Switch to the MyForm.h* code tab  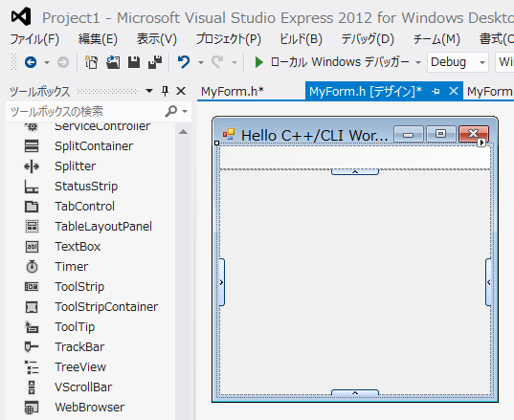[233, 92]
